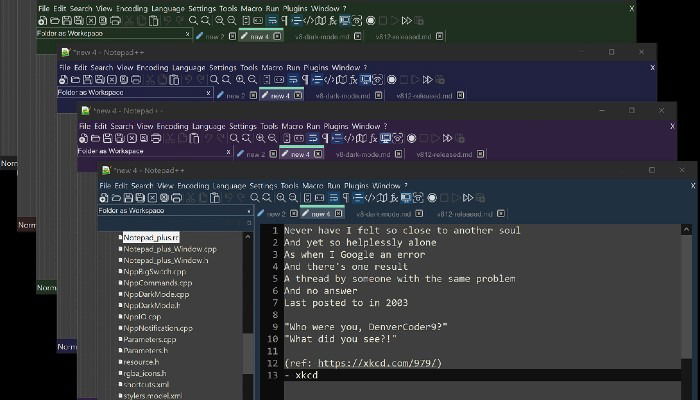
Task: Toggle vertical scroll sync in front window
Action: [308, 198]
